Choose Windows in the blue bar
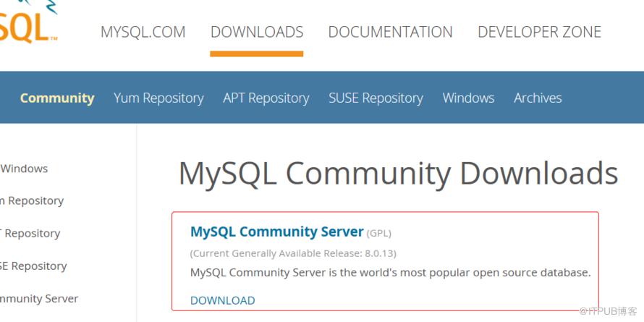This screenshot has width=644, height=322. pos(468,98)
